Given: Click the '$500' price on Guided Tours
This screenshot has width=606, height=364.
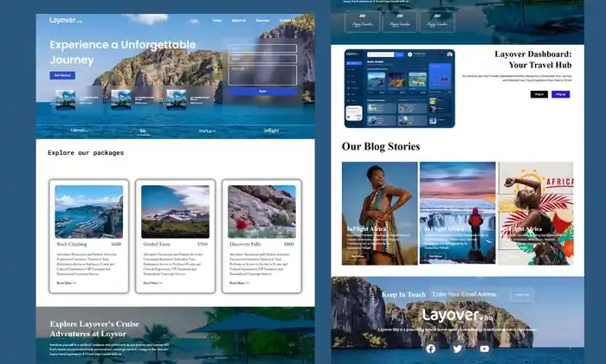Looking at the screenshot, I should [203, 244].
